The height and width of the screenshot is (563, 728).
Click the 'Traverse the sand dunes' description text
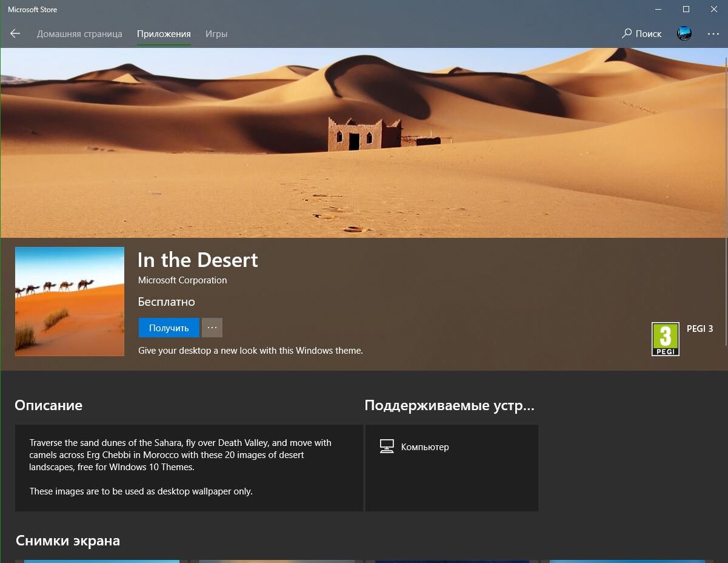pyautogui.click(x=180, y=455)
